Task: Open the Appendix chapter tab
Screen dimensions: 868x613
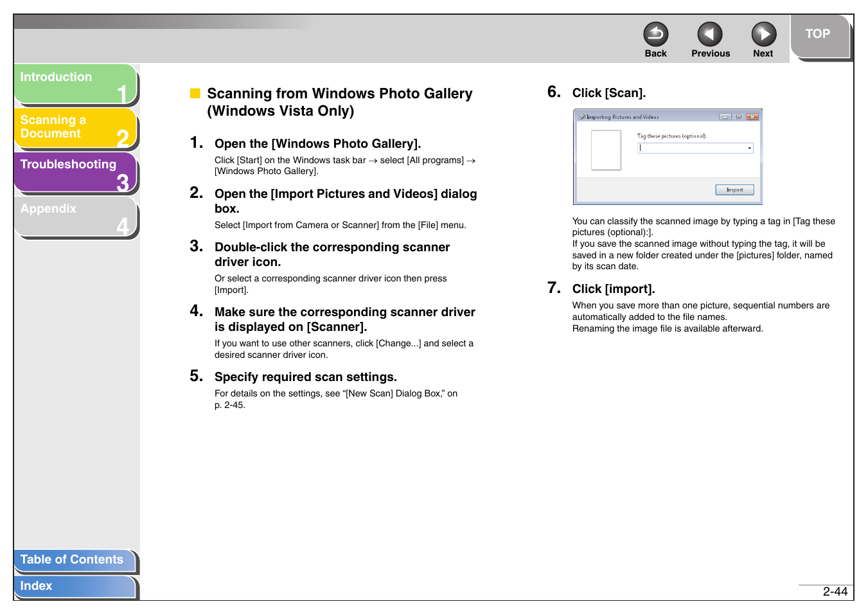Action: coord(75,217)
